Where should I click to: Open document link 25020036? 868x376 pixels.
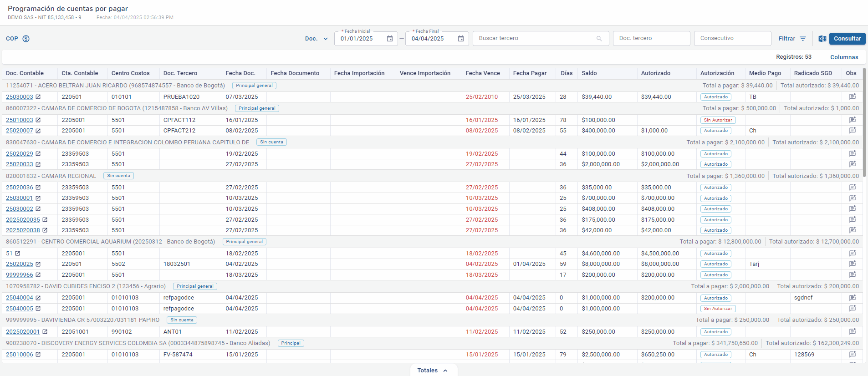[x=20, y=188]
